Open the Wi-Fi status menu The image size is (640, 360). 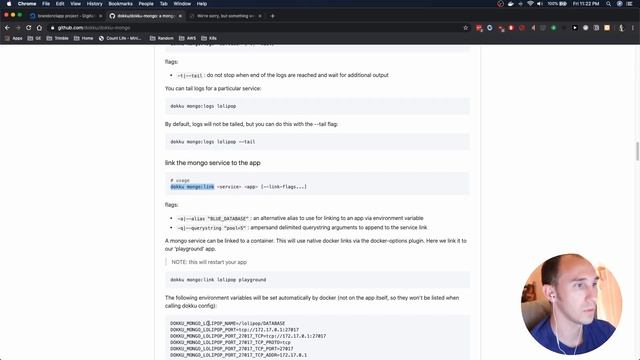[x=530, y=4]
